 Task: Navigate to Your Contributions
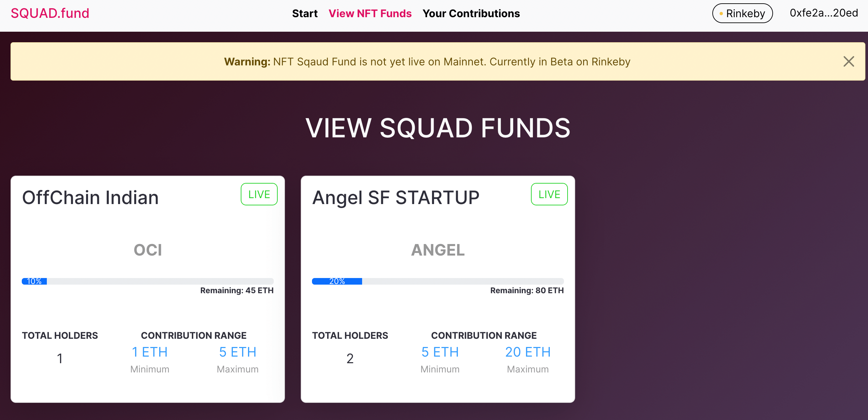pos(471,14)
